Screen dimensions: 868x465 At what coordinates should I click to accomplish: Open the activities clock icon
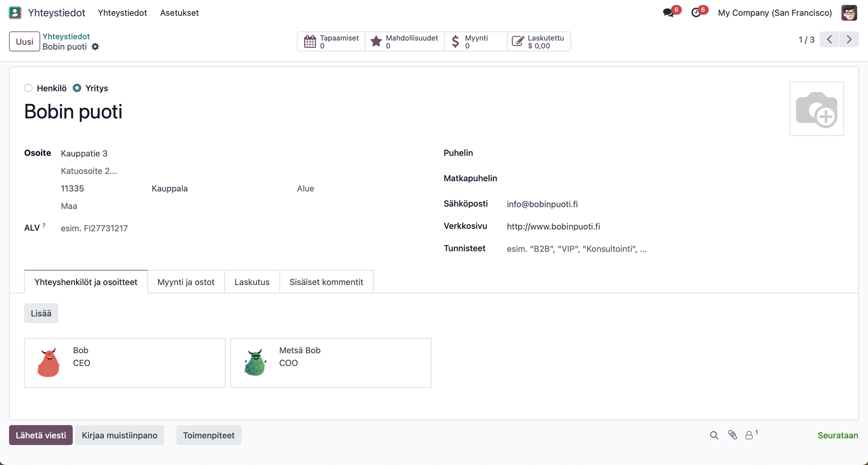[696, 13]
